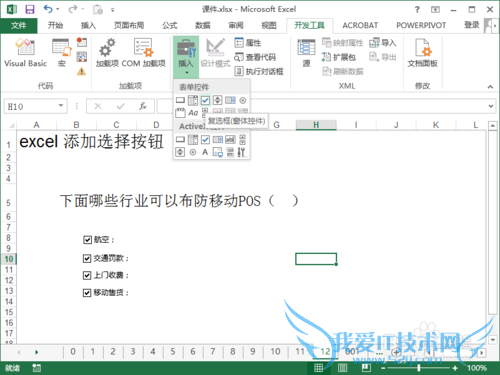Open the Name Box dropdown arrow
Image resolution: width=500 pixels, height=375 pixels.
pos(61,106)
